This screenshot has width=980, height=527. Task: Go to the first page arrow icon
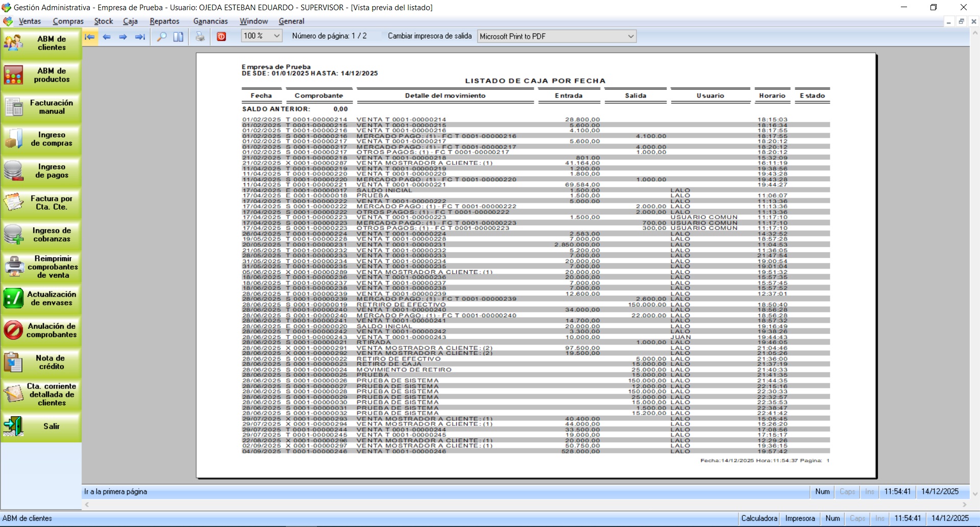pyautogui.click(x=90, y=37)
